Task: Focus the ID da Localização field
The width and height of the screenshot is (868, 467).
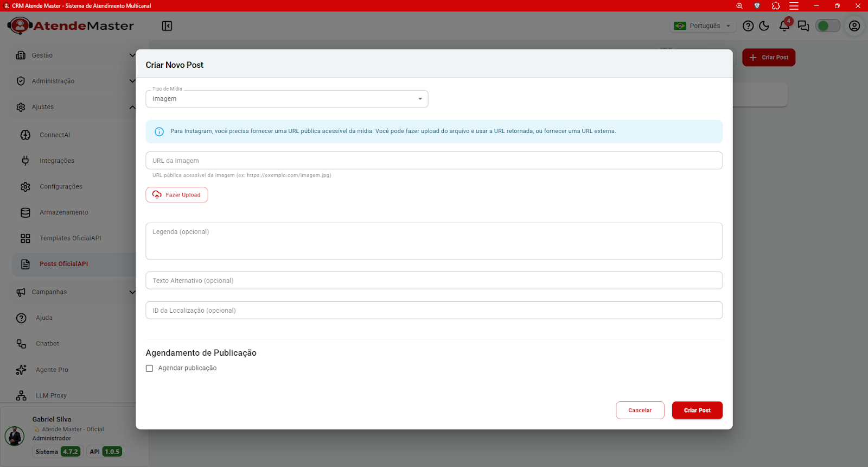Action: click(x=434, y=311)
